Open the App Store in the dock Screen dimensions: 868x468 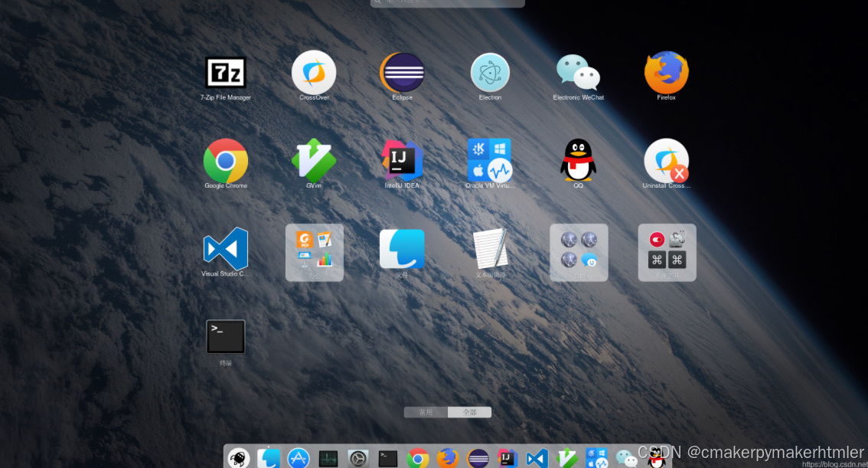299,459
